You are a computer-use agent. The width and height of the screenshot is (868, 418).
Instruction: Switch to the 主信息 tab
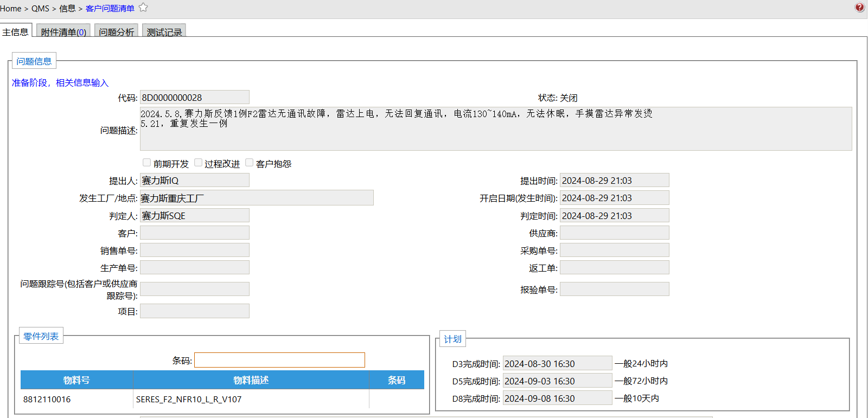(16, 31)
